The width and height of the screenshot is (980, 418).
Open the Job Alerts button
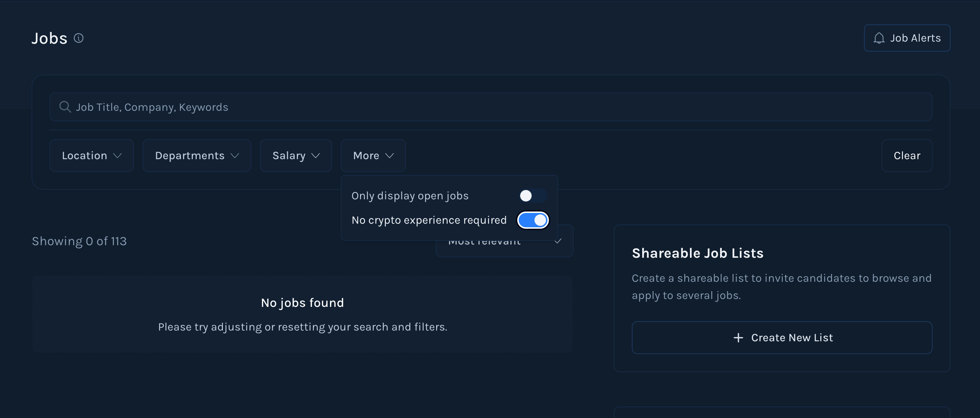click(907, 38)
